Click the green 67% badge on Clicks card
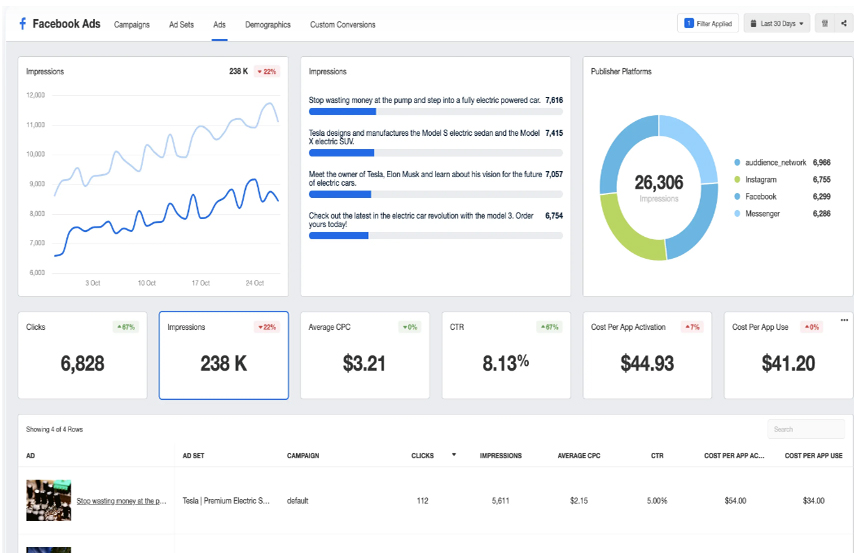Viewport: 854px width, 553px height. 126,327
